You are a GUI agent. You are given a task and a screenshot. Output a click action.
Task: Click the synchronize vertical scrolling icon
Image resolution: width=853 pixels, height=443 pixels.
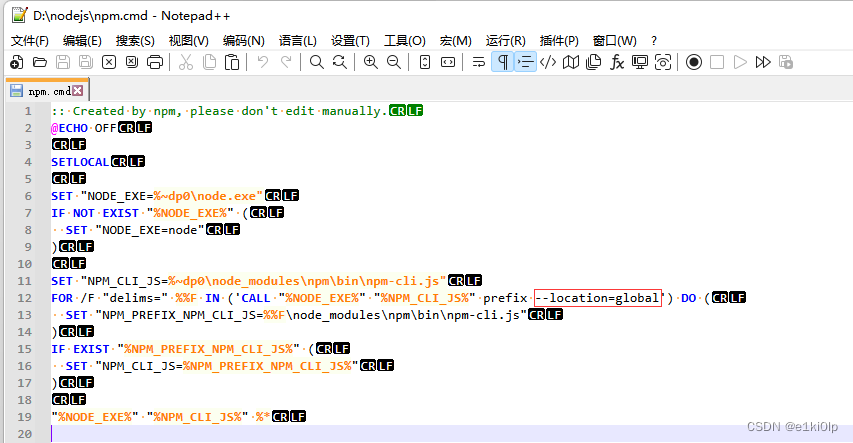(425, 63)
